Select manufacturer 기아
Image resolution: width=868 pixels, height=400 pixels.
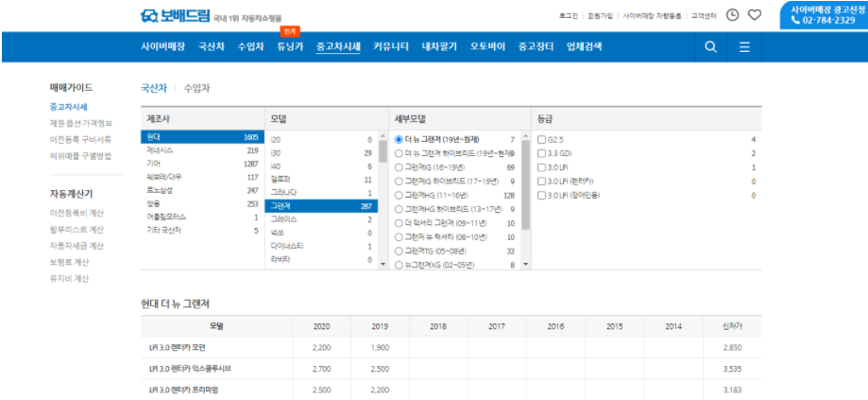point(203,164)
